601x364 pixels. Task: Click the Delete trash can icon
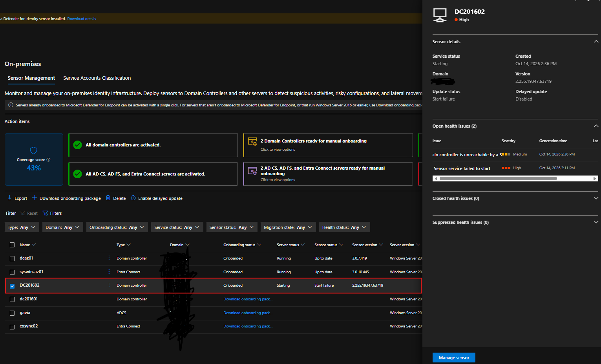pos(108,198)
